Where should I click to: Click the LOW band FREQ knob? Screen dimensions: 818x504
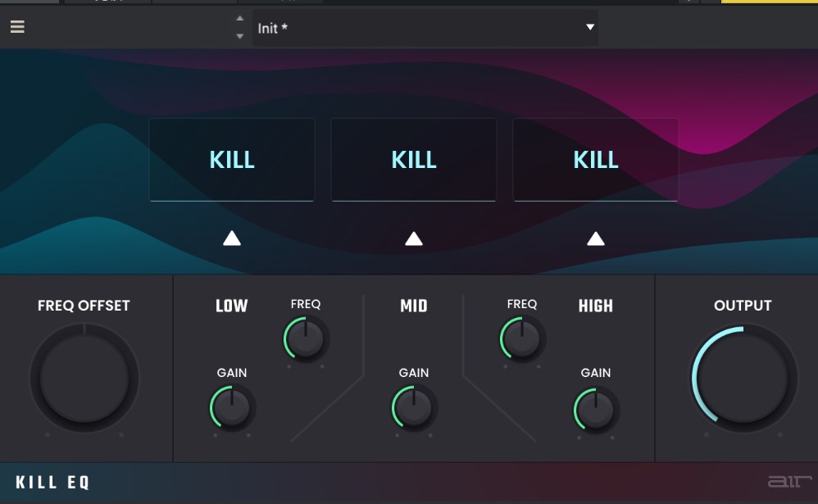[x=306, y=338]
